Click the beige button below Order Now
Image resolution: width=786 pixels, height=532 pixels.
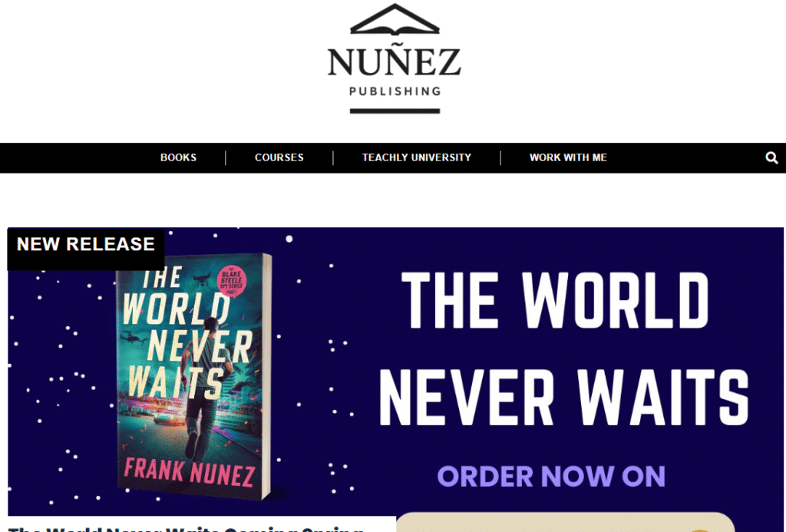(x=566, y=523)
